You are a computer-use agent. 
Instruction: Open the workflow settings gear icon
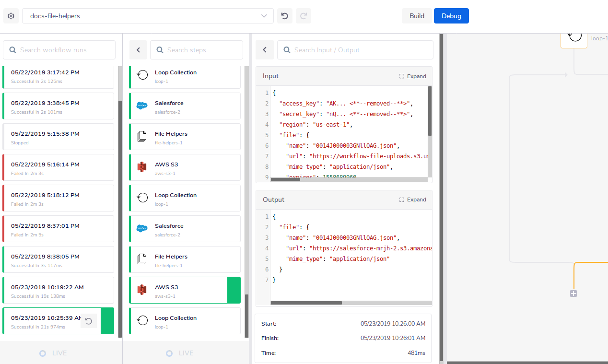click(x=11, y=16)
